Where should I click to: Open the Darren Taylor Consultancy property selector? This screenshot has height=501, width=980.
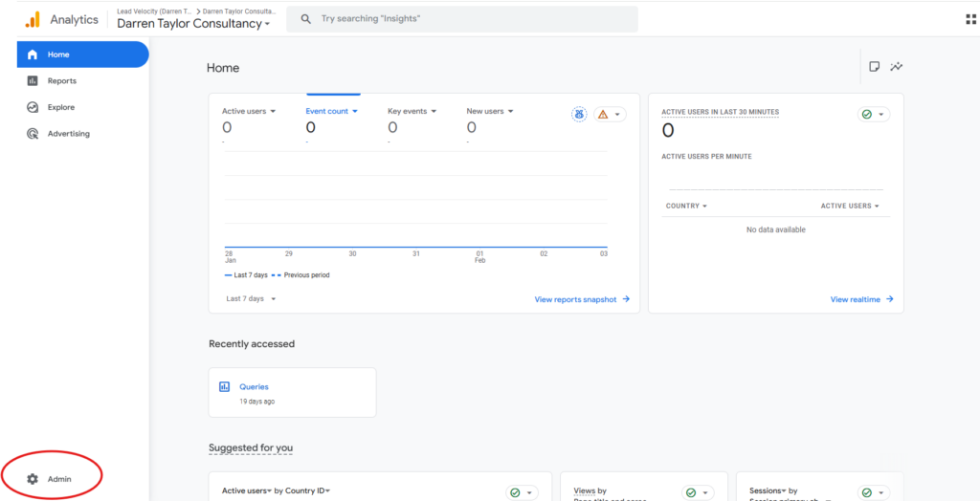pos(193,24)
